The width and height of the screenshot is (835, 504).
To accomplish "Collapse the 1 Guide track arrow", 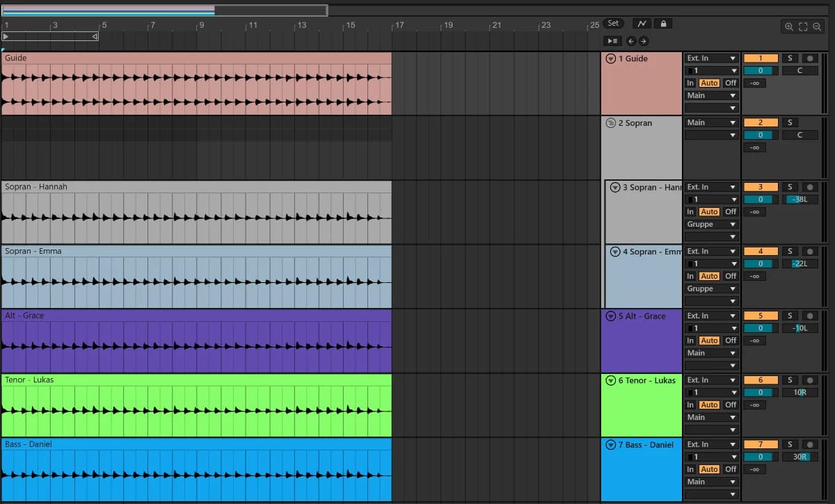I will (611, 59).
